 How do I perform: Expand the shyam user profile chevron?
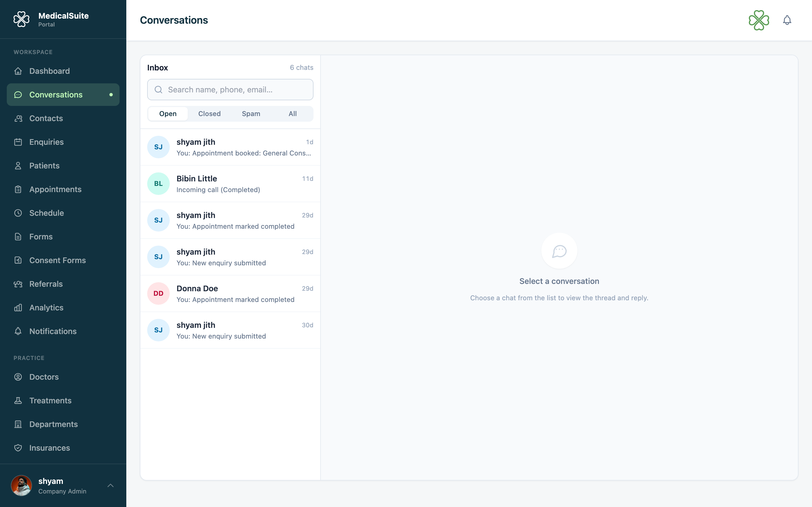[111, 486]
